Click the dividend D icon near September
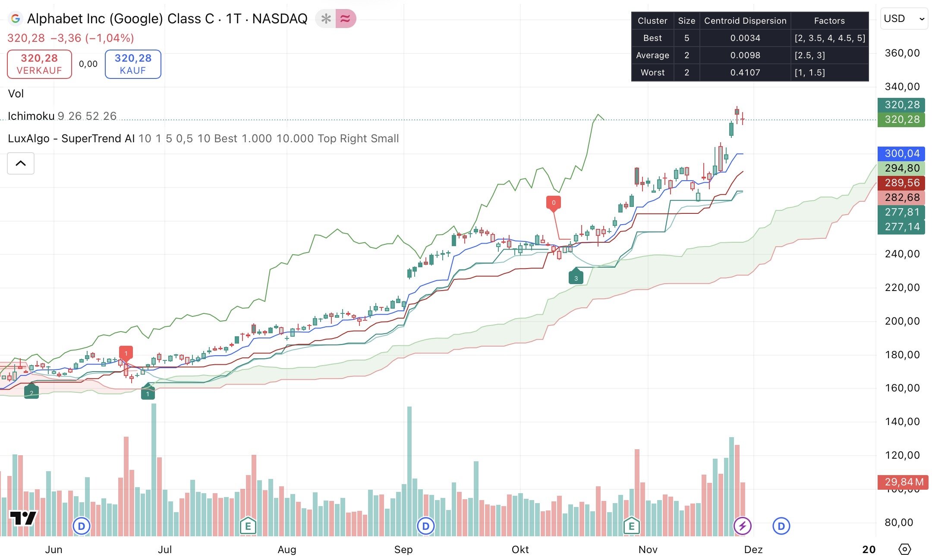This screenshot has height=560, width=932. (x=426, y=526)
